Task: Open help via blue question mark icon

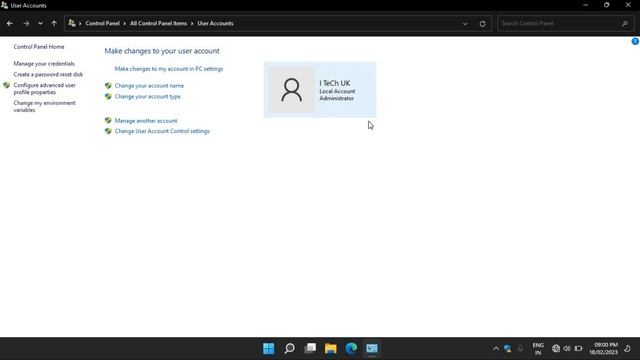Action: [635, 41]
